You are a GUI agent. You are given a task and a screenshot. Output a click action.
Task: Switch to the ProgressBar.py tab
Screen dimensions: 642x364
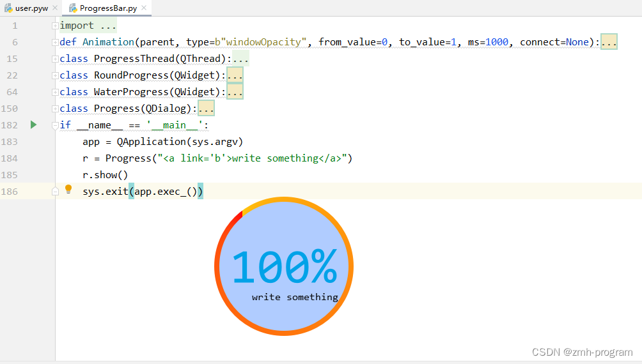[x=108, y=8]
